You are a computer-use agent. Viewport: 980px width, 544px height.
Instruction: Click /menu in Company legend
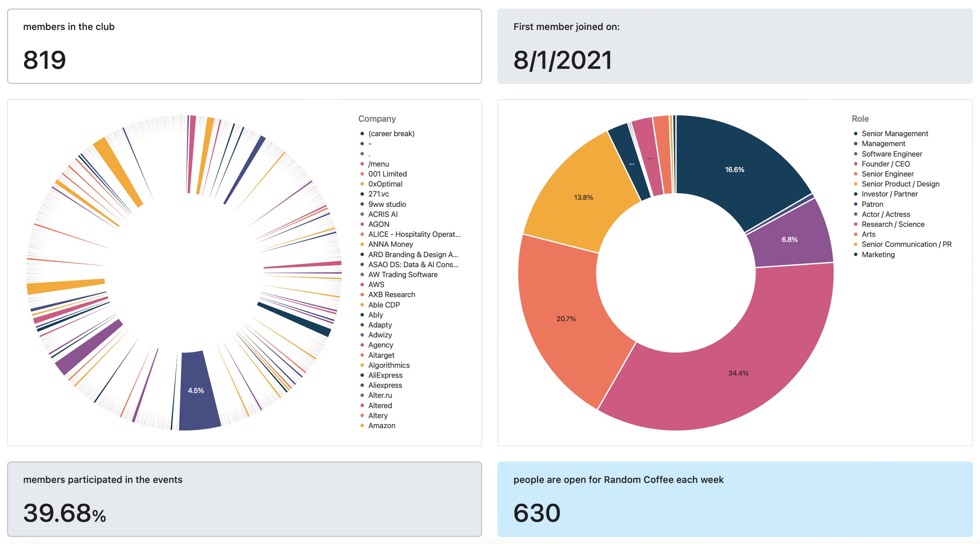pyautogui.click(x=374, y=164)
